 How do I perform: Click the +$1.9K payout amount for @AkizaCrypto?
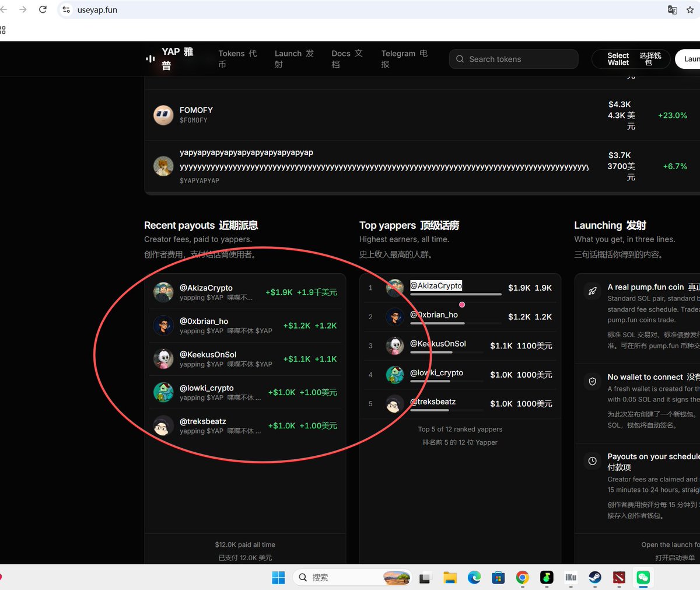tap(279, 292)
